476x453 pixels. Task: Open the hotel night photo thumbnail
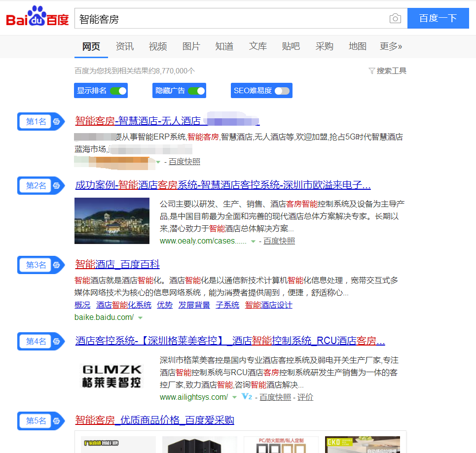pyautogui.click(x=112, y=221)
